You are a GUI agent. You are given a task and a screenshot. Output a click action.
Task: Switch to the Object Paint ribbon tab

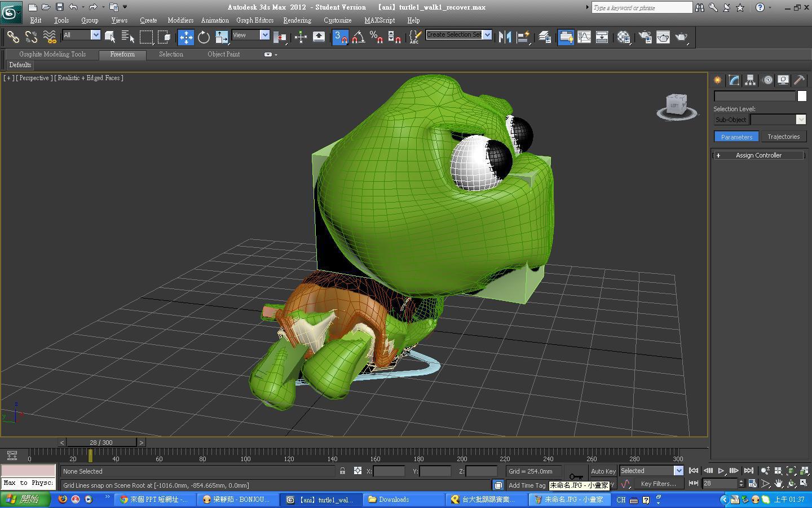click(223, 55)
